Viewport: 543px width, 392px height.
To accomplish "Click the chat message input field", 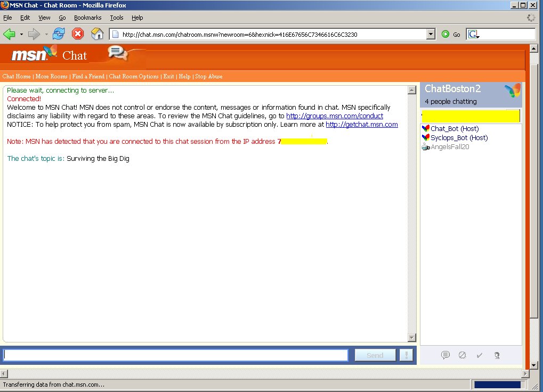I will (176, 355).
